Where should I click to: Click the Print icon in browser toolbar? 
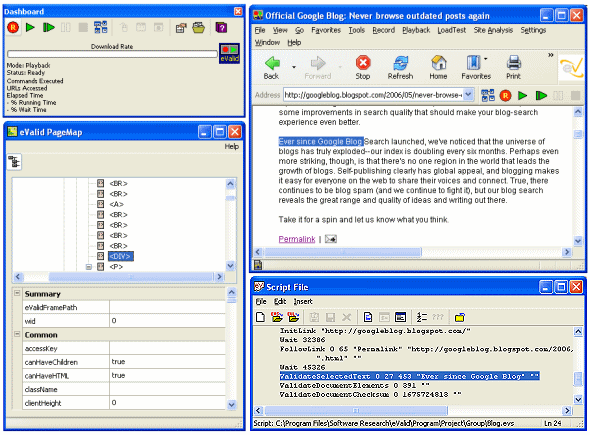[513, 68]
